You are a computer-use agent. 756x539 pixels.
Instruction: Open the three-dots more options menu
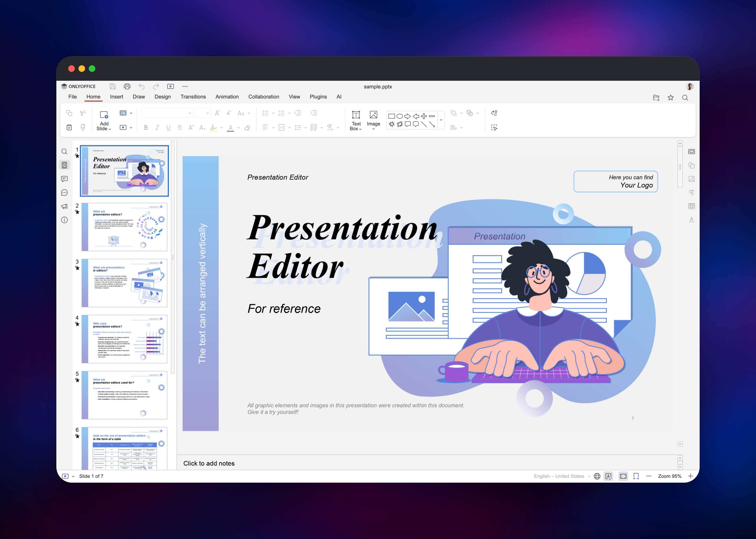pos(185,86)
